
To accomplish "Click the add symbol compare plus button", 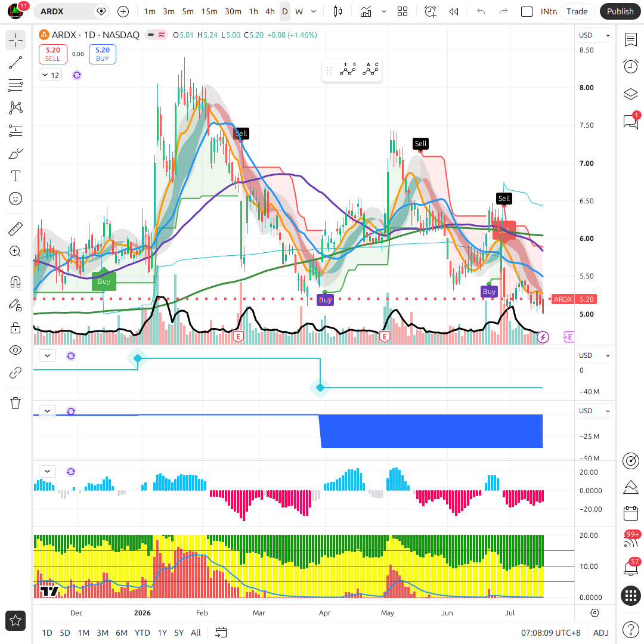I will pos(123,11).
